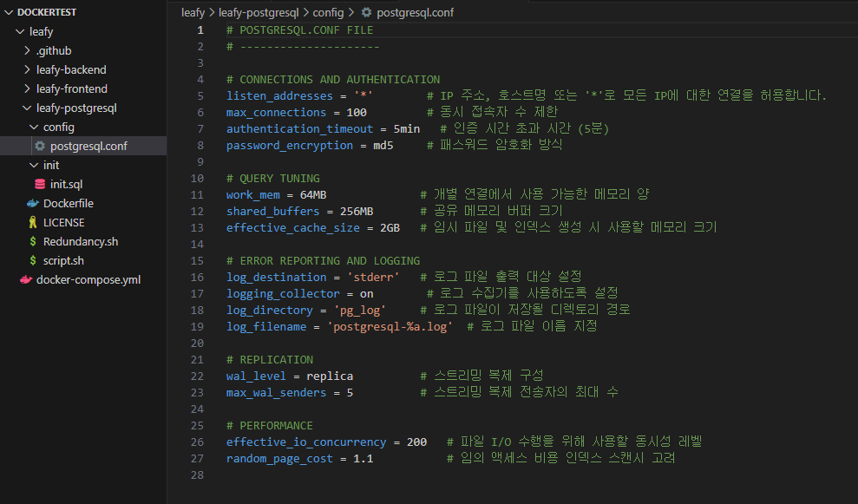Click the '# QUERY TUNING' comment header
The image size is (858, 504).
pos(272,179)
